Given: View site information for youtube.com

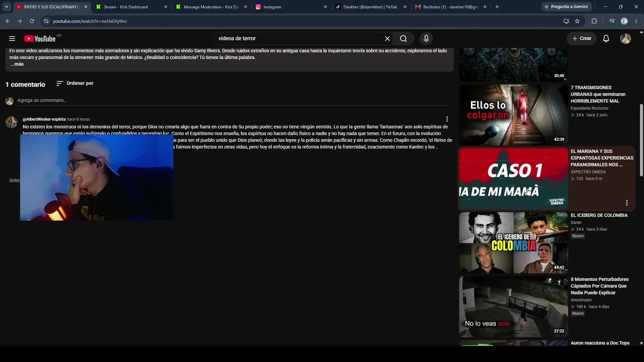Looking at the screenshot, I should click(x=46, y=21).
